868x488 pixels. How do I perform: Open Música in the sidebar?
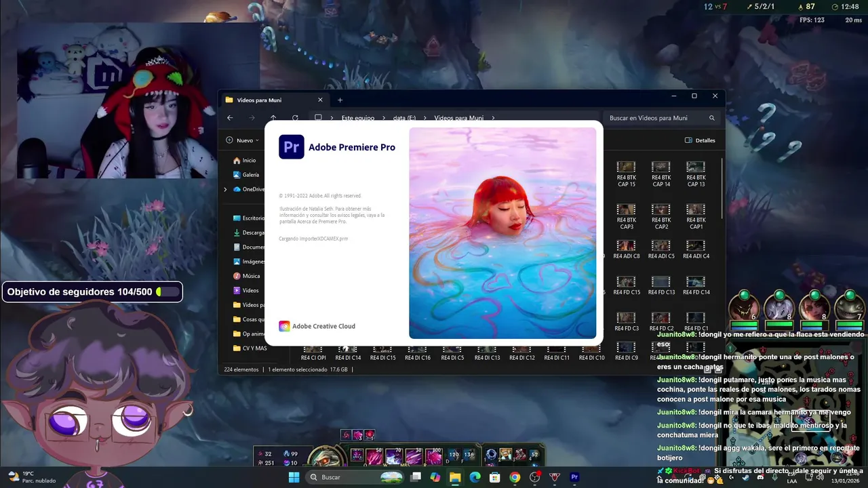coord(247,276)
